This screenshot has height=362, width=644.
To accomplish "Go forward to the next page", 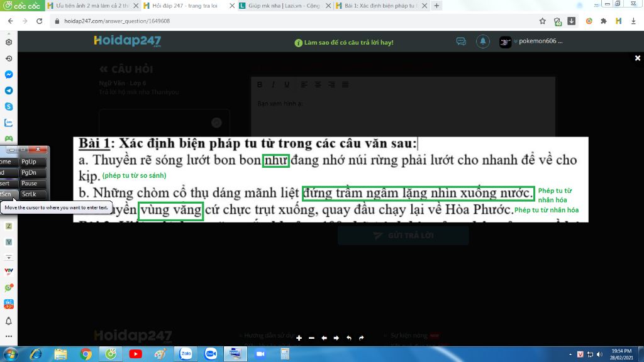I will 25,21.
